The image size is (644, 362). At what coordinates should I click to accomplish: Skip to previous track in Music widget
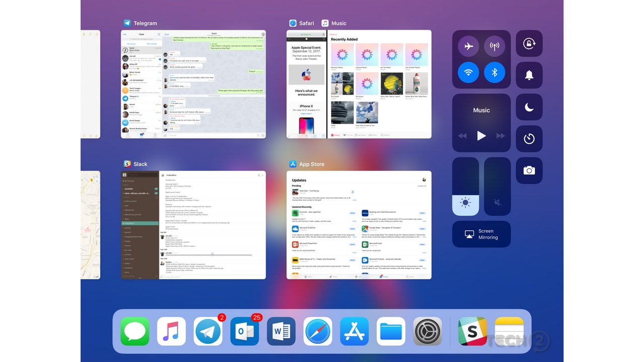[x=462, y=136]
